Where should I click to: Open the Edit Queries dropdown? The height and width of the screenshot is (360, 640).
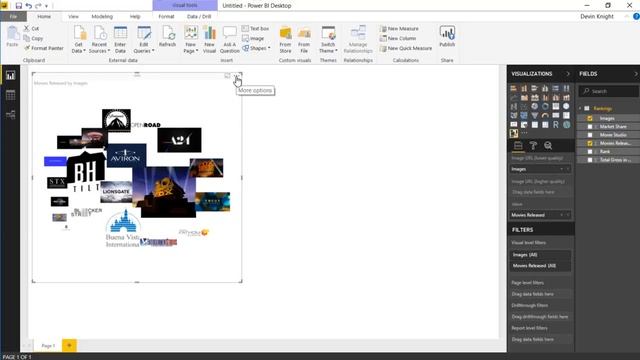coord(144,40)
